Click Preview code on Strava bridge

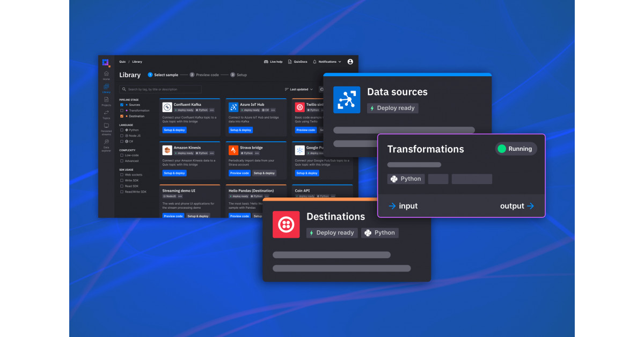[x=239, y=173]
